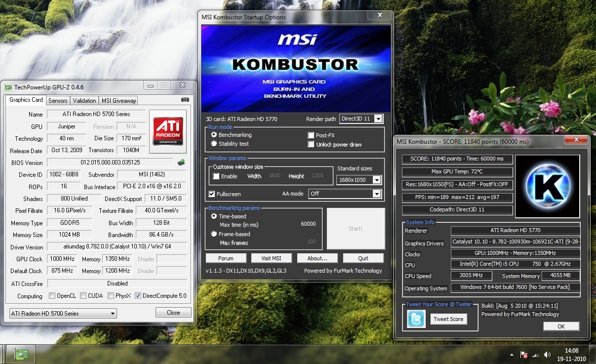Click the GPU Clock 1000 MHz value
The width and height of the screenshot is (596, 364).
[61, 259]
